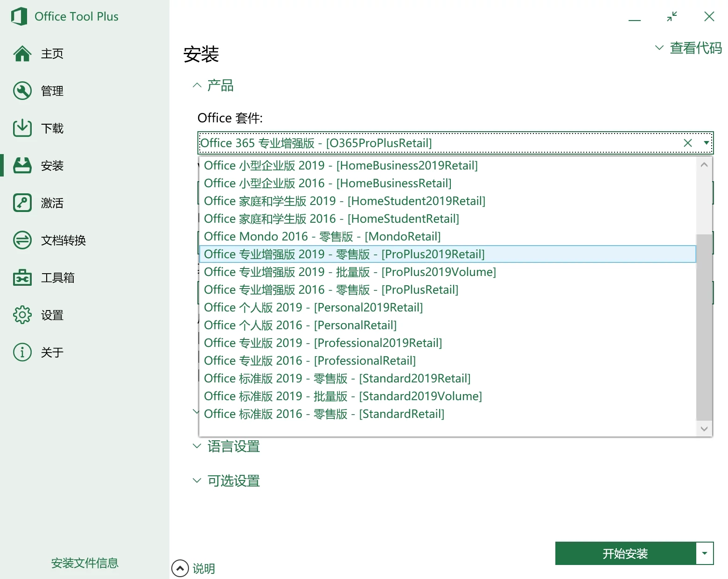Open the 关于 info icon in sidebar
This screenshot has width=728, height=579.
click(x=22, y=352)
